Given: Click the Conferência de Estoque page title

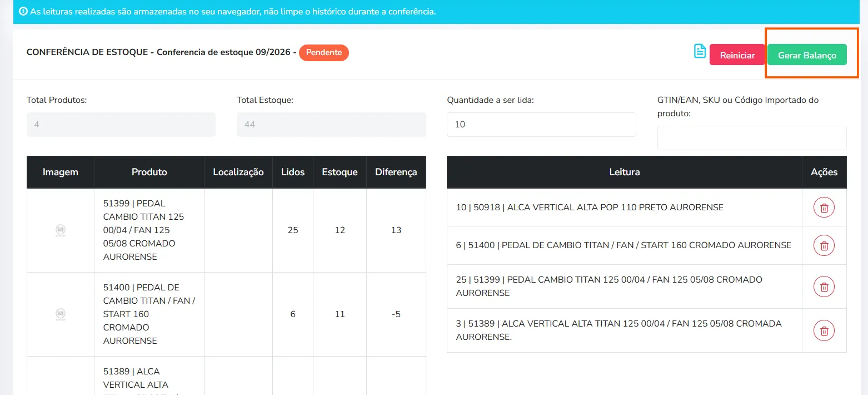Looking at the screenshot, I should (x=161, y=53).
